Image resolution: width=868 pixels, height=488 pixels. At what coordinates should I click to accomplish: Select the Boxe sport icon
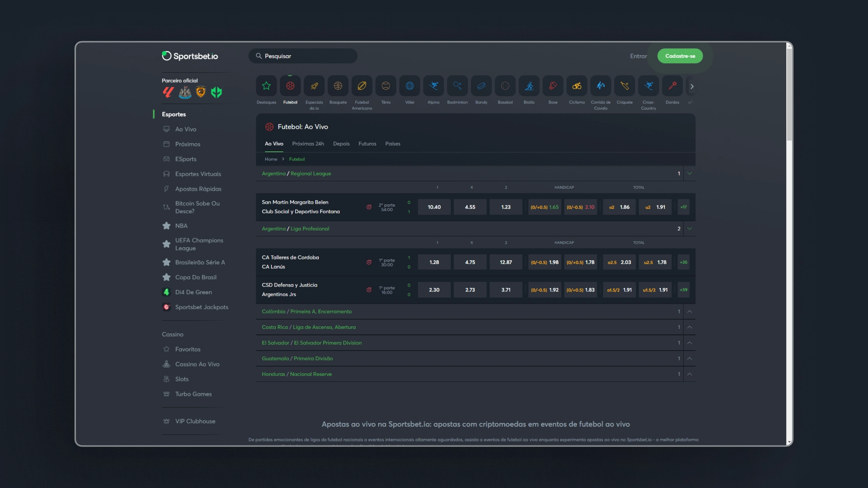553,86
